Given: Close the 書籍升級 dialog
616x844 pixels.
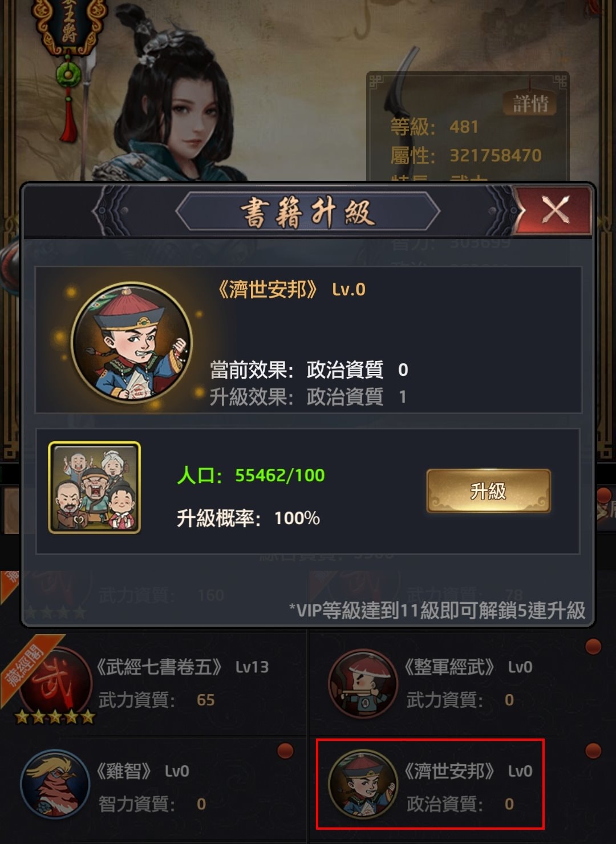Looking at the screenshot, I should tap(554, 210).
